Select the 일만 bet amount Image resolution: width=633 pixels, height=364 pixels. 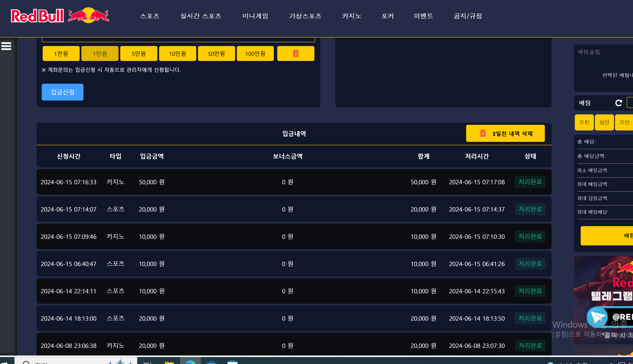point(604,122)
